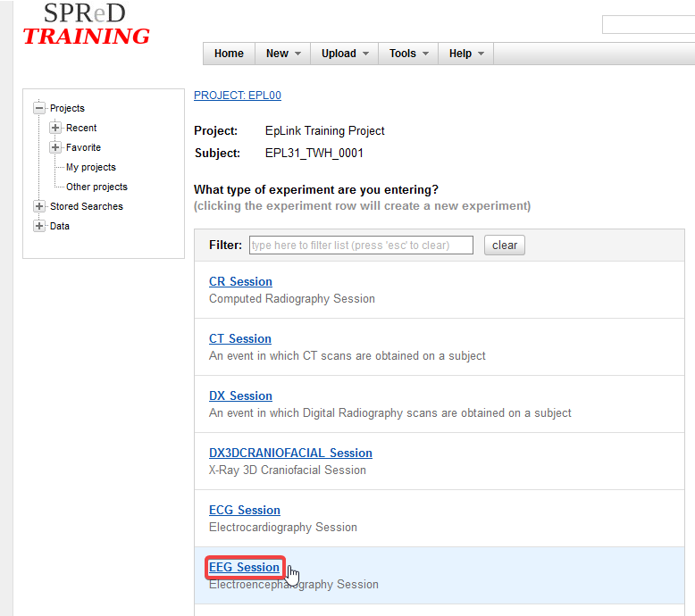The width and height of the screenshot is (695, 616).
Task: Open the Tools dropdown menu
Action: click(x=408, y=54)
